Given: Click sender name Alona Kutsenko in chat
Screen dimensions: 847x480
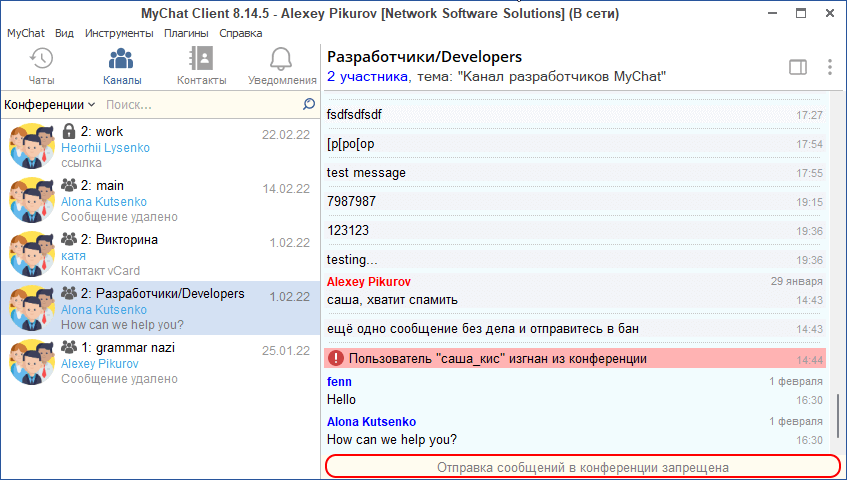Looking at the screenshot, I should 371,421.
